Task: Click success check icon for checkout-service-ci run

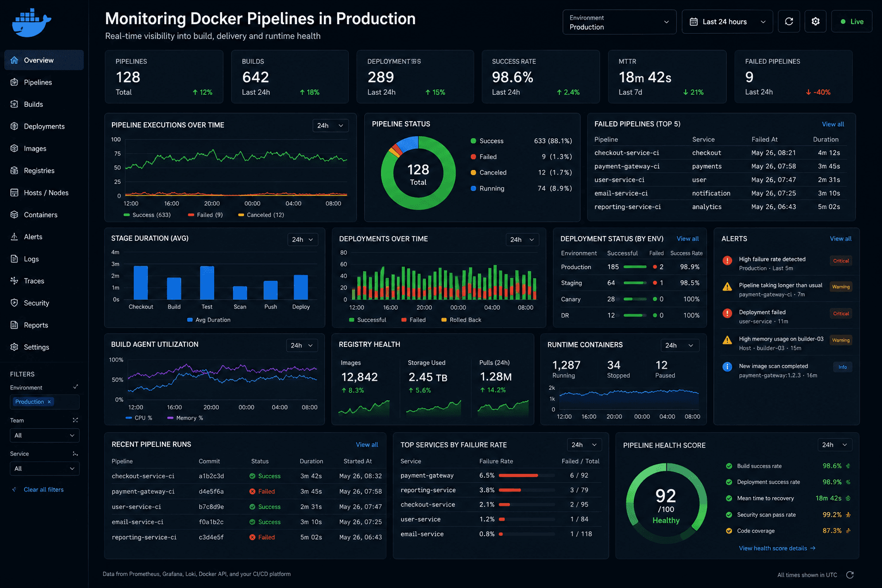Action: tap(253, 476)
